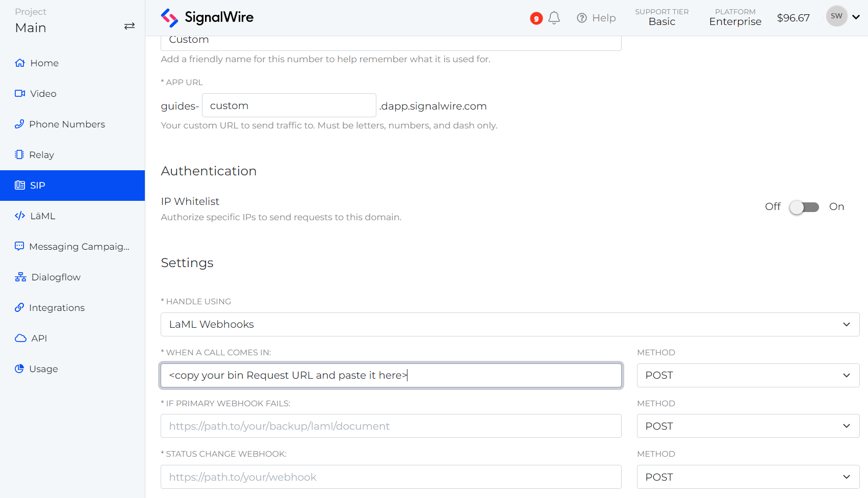The image size is (868, 498).
Task: Select the Video section
Action: 43,93
